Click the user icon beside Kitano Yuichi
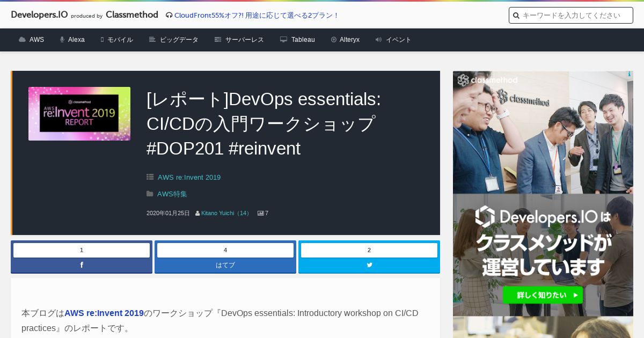Viewport: 644px width, 338px height. click(197, 213)
